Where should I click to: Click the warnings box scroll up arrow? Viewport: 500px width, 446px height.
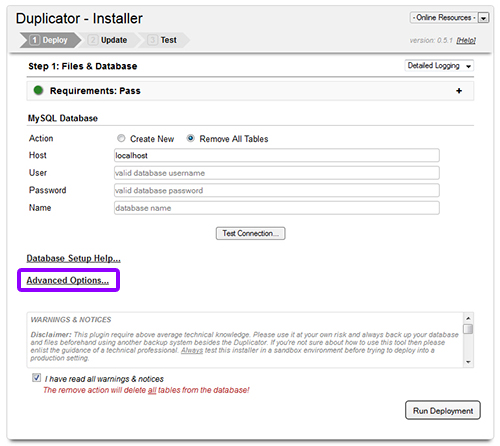(x=468, y=318)
